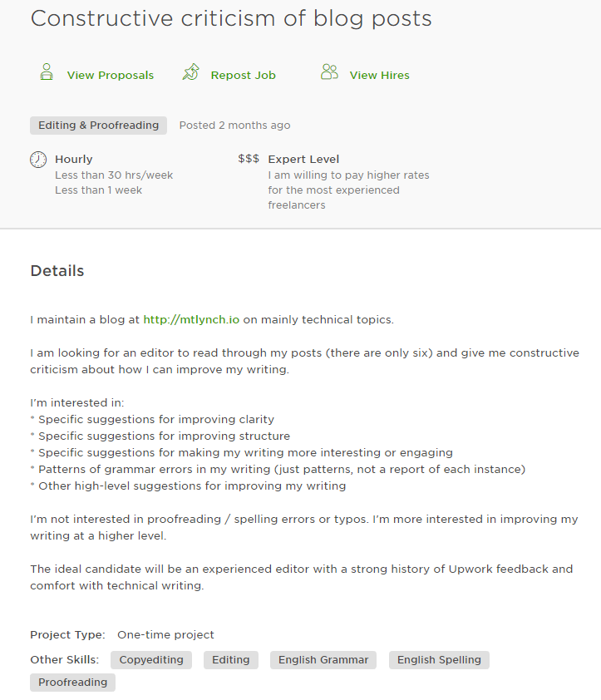Click the Expert Level label
Image resolution: width=601 pixels, height=700 pixels.
(x=303, y=159)
